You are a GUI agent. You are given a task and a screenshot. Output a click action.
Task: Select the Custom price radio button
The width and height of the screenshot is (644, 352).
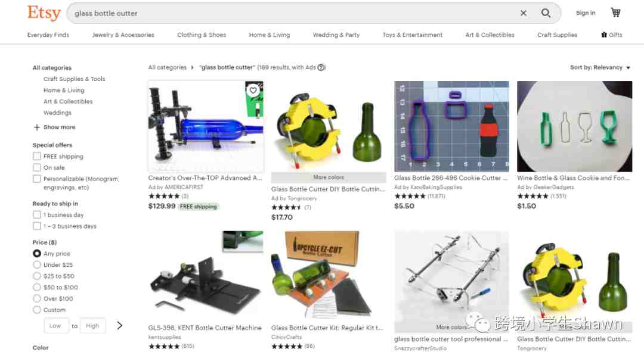tap(37, 310)
